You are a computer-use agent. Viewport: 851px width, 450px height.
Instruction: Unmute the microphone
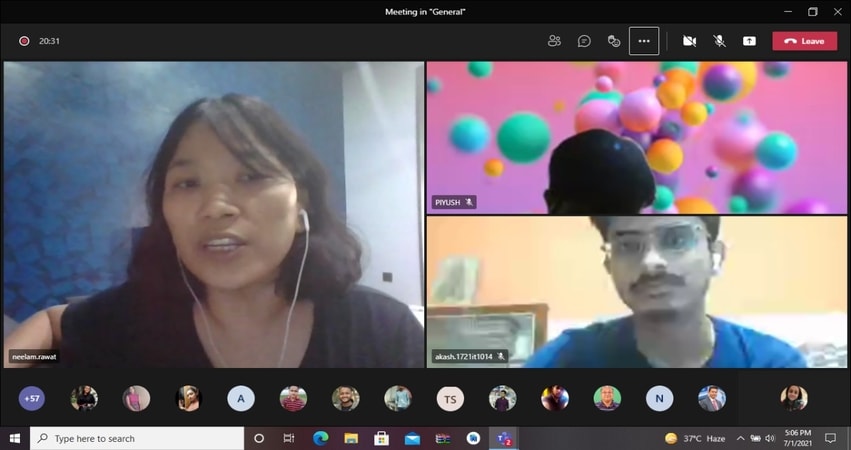(x=719, y=41)
